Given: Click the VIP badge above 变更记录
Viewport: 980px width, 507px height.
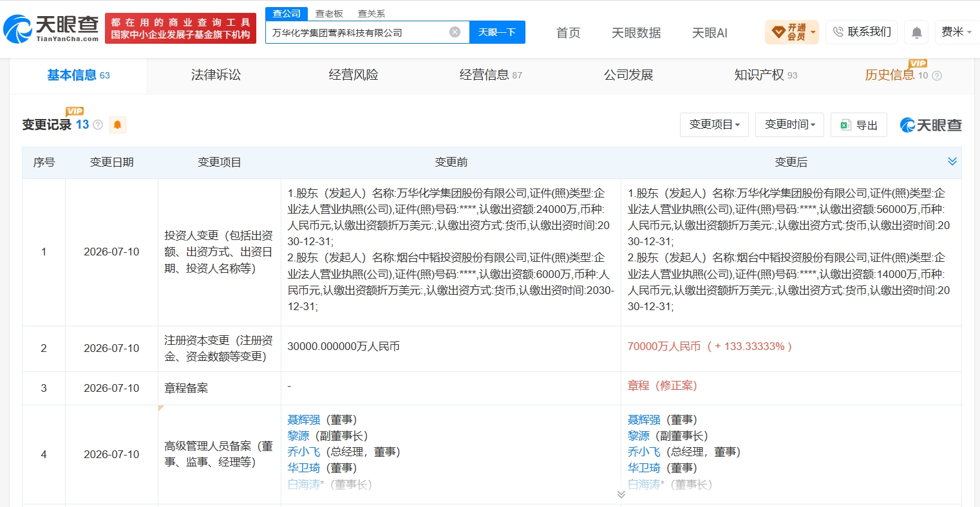Looking at the screenshot, I should (75, 111).
